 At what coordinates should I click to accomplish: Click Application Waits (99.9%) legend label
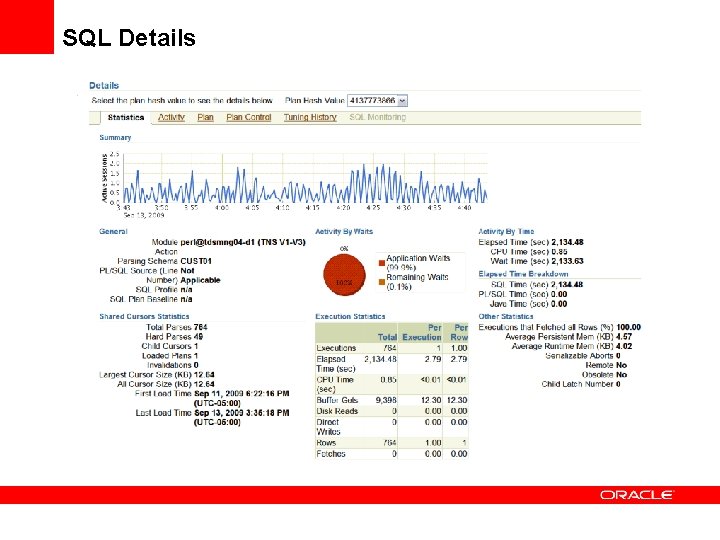[x=418, y=263]
